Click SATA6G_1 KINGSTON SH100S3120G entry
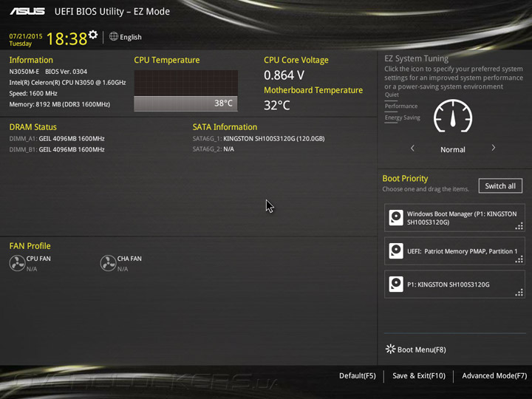The width and height of the screenshot is (532, 399). click(259, 139)
